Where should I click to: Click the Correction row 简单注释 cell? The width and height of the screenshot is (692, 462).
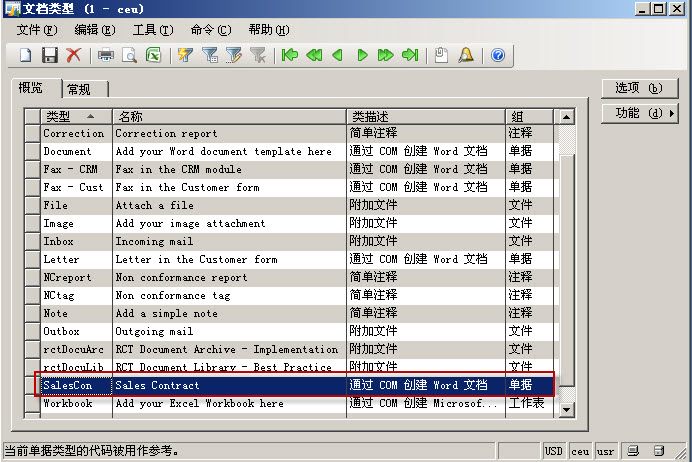[426, 133]
